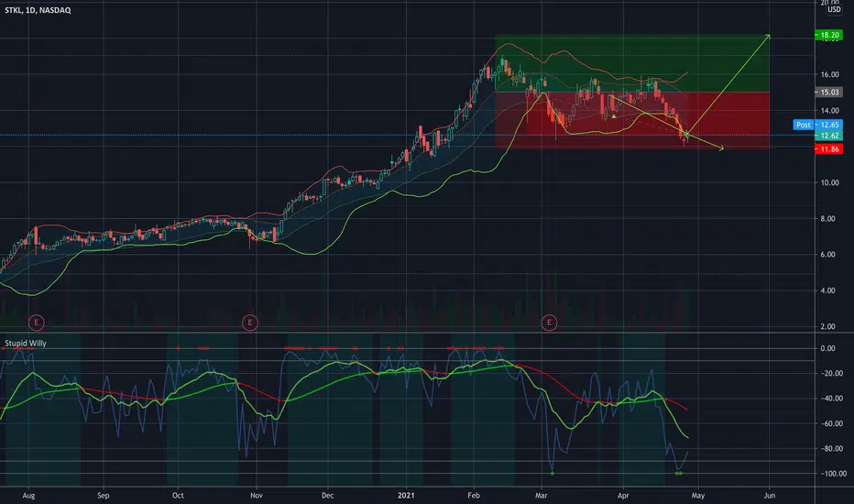The image size is (854, 504).
Task: Click the 10.00 price axis value
Action: pos(830,182)
